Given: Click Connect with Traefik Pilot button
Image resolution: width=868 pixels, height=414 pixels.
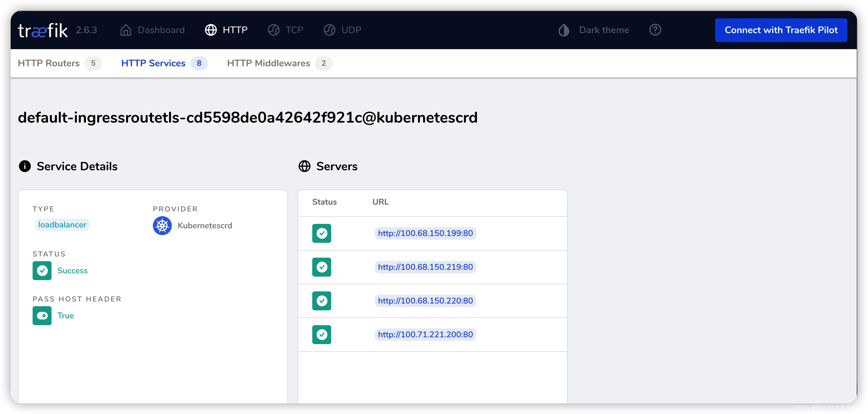Looking at the screenshot, I should click(x=781, y=30).
